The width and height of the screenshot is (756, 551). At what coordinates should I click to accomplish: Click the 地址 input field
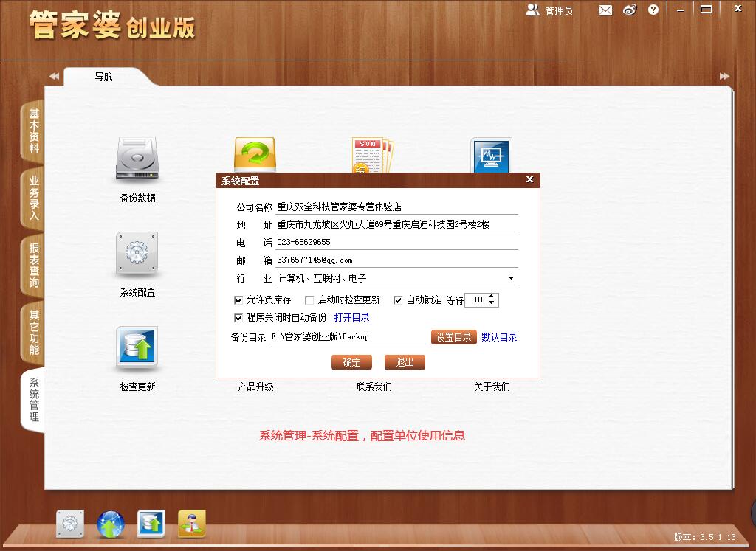(396, 224)
